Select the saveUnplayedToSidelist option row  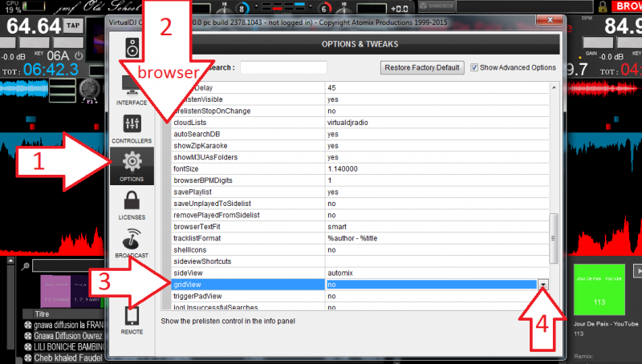pyautogui.click(x=360, y=204)
